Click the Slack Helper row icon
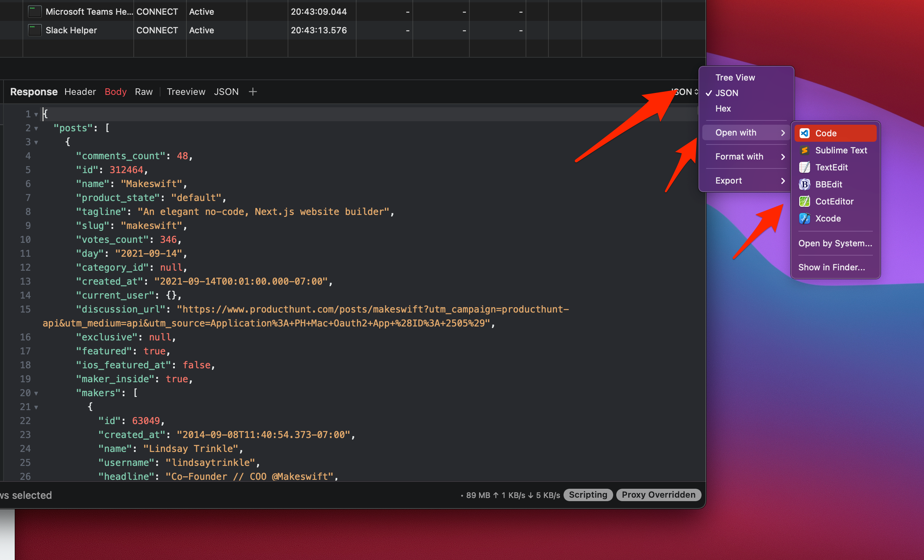 35,30
